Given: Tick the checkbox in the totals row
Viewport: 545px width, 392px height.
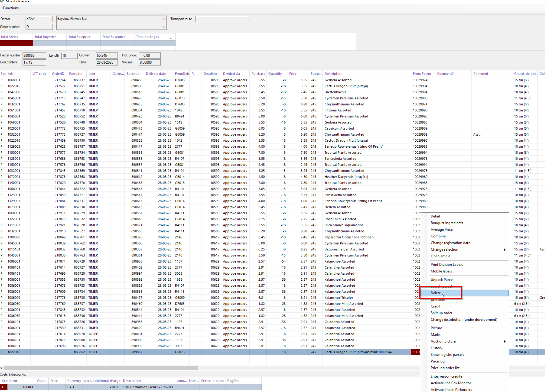Looking at the screenshot, I should click(172, 43).
